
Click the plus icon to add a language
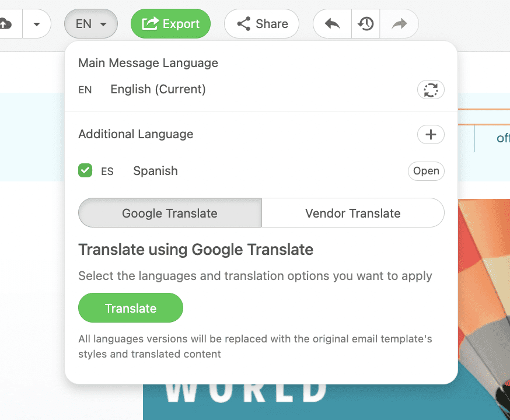(431, 134)
